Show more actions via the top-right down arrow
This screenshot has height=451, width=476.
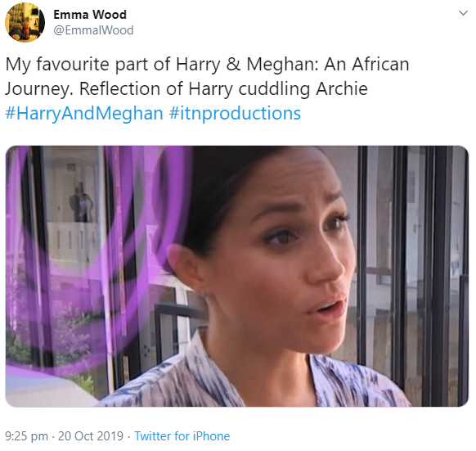(463, 13)
